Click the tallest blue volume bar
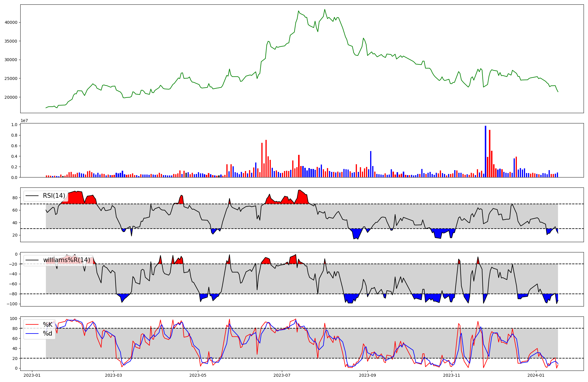The height and width of the screenshot is (382, 588). (485, 151)
